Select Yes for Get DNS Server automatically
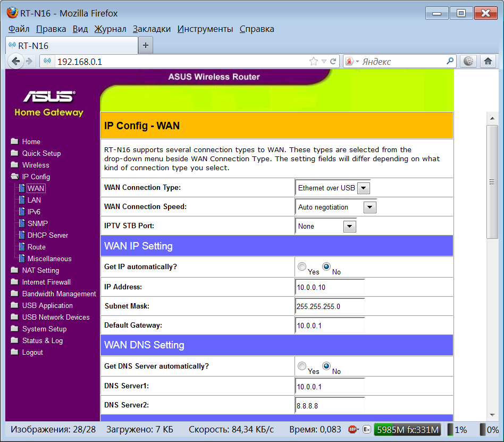The width and height of the screenshot is (504, 442). (x=302, y=366)
